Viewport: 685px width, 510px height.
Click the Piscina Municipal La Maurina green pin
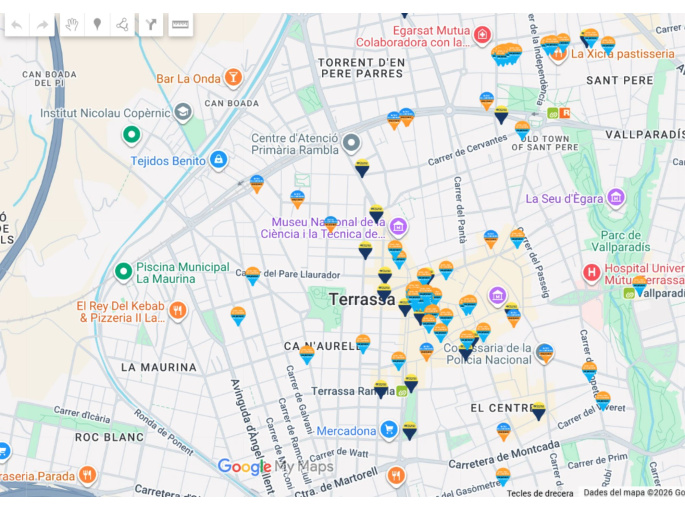tap(123, 272)
